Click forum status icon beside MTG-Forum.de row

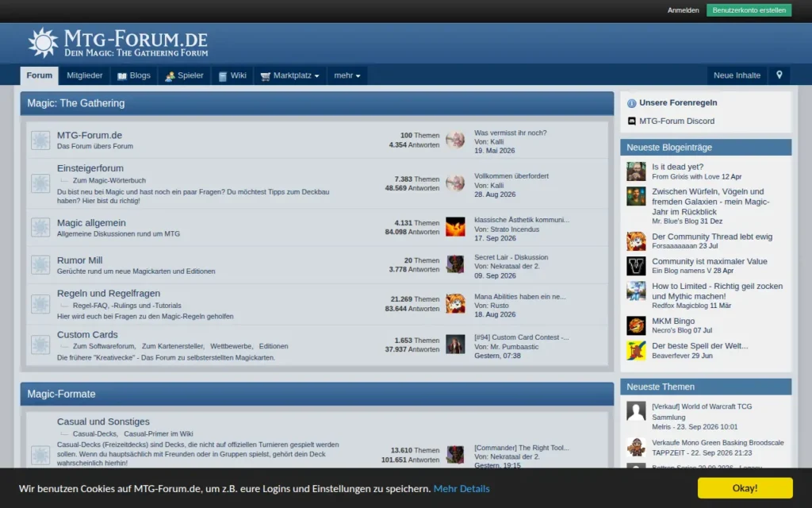pos(40,140)
